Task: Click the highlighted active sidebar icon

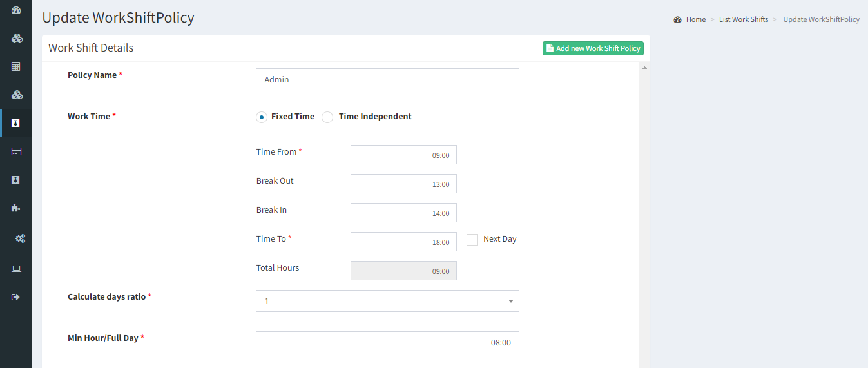Action: [16, 123]
